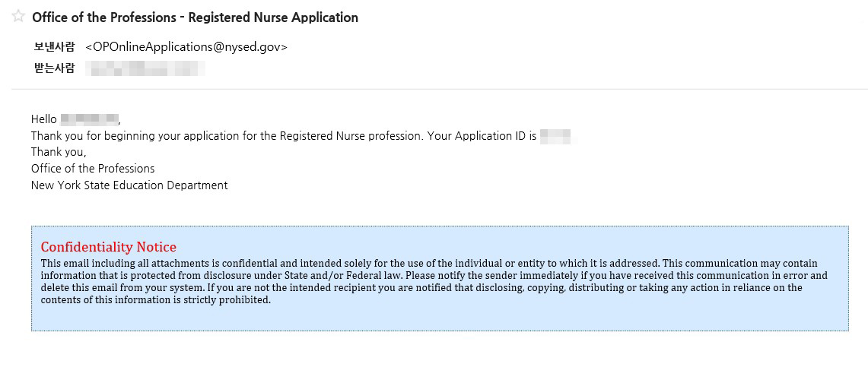Click the New York State Education Department line
868x383 pixels.
coord(129,185)
